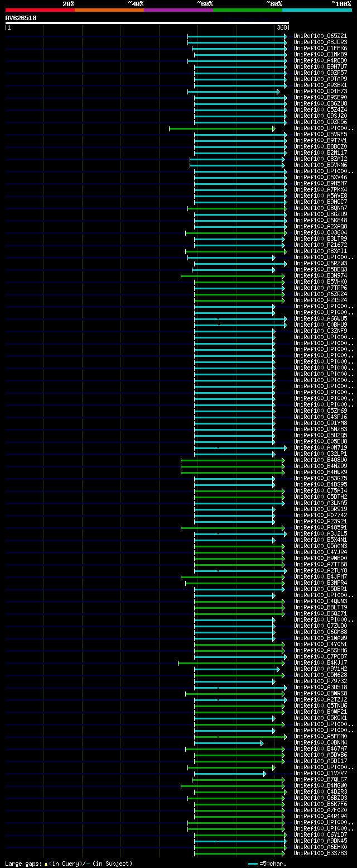The height and width of the screenshot is (868, 357).
Task: Select hit label UniRef100_Q5ZM69
Action: coord(320,411)
